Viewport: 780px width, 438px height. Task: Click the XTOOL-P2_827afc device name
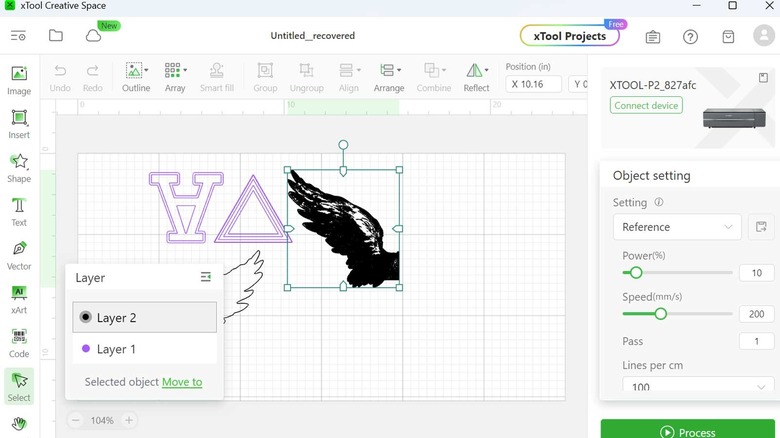tap(653, 85)
